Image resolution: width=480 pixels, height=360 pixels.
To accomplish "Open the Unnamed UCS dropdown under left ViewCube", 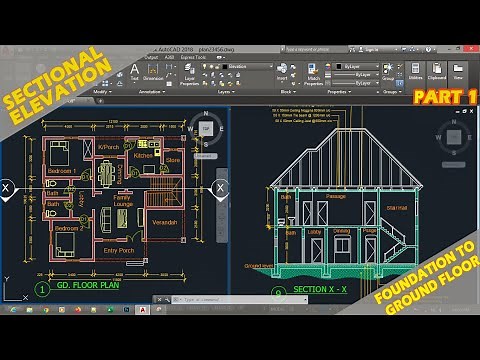I will 206,156.
